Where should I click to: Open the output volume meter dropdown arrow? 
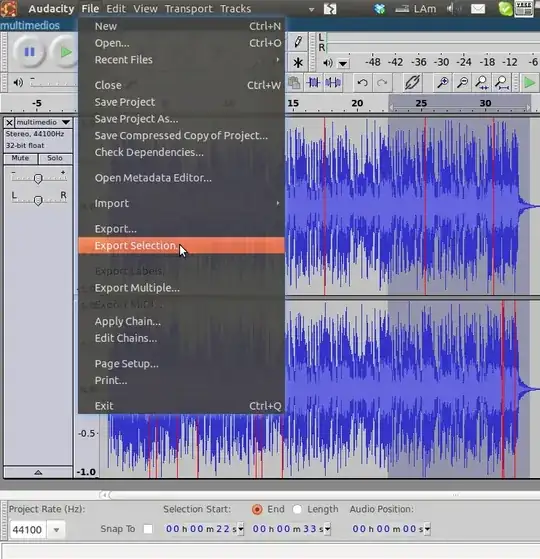pyautogui.click(x=343, y=64)
